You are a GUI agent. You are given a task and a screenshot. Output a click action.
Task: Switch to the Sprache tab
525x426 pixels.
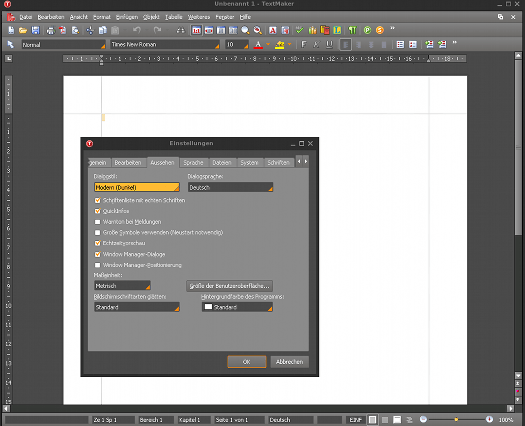point(194,163)
